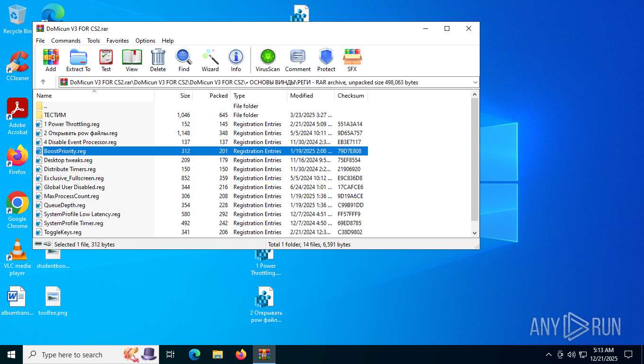Select QueueDepth.reg file
Viewport: 644px width, 364px height.
point(201,205)
